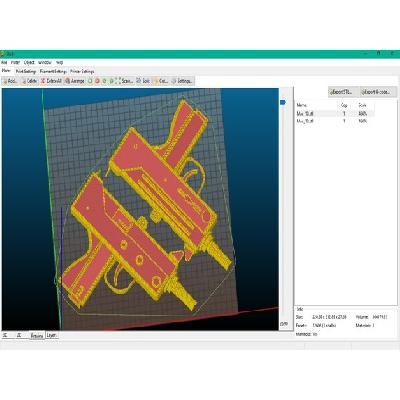Click the Add model toolbar button
The width and height of the screenshot is (400, 400).
[10, 81]
